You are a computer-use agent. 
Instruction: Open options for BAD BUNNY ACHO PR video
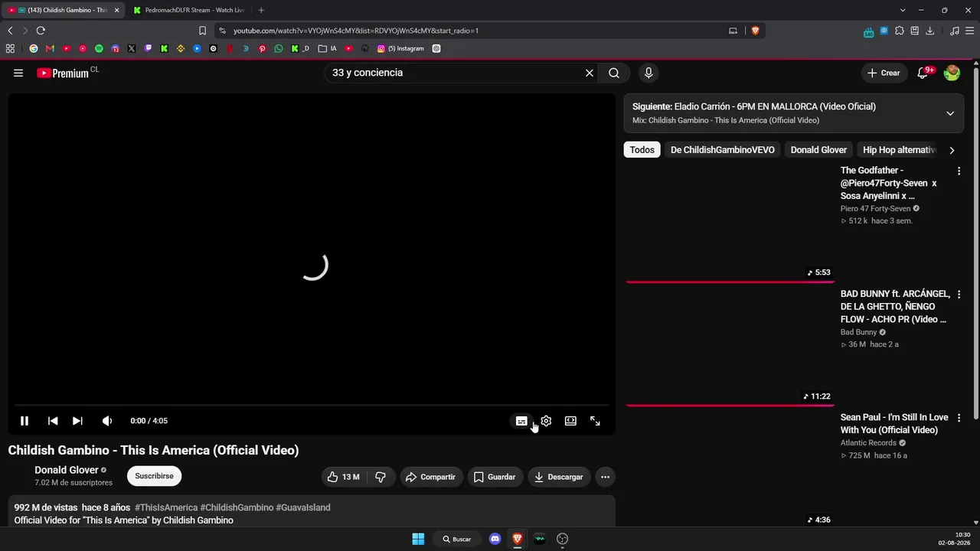[x=959, y=295]
